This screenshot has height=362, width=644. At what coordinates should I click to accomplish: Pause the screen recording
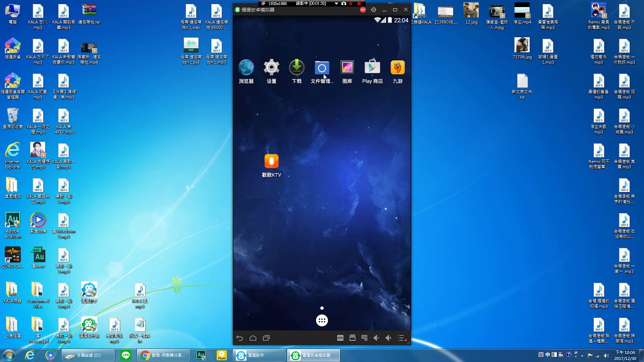[351, 3]
